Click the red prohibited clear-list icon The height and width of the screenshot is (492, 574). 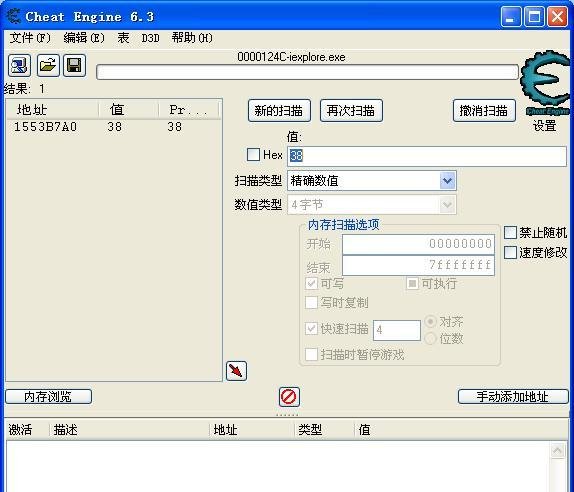(x=289, y=397)
